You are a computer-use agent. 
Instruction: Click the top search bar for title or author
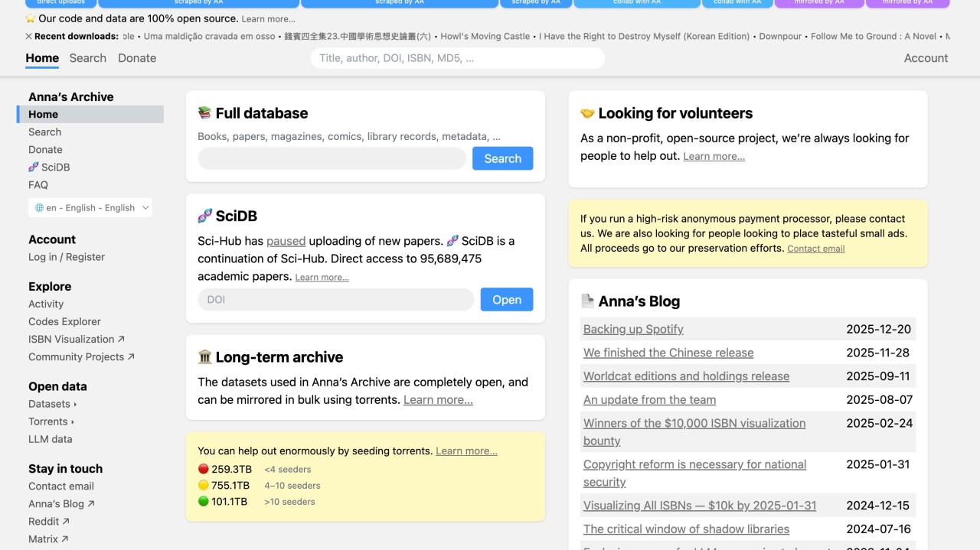[x=457, y=58]
